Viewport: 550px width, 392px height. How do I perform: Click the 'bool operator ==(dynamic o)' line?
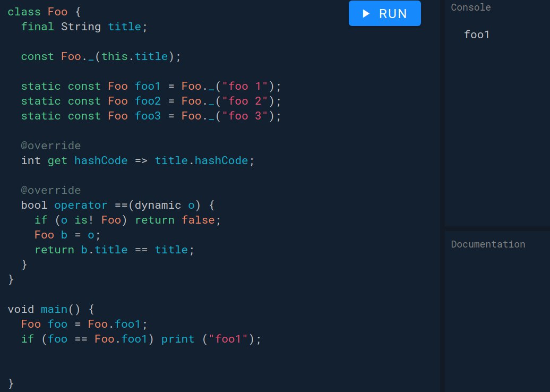pyautogui.click(x=117, y=205)
